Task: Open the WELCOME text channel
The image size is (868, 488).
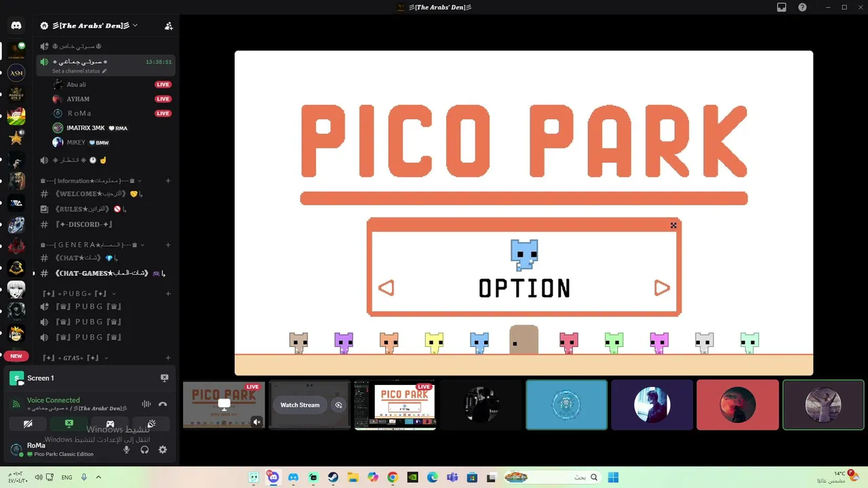Action: tap(105, 194)
